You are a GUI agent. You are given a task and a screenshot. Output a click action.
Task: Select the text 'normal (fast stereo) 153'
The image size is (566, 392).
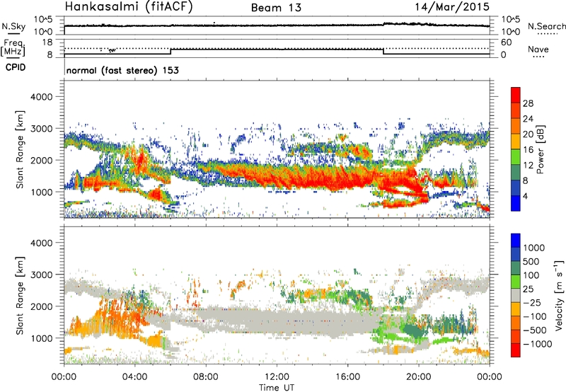(x=122, y=70)
